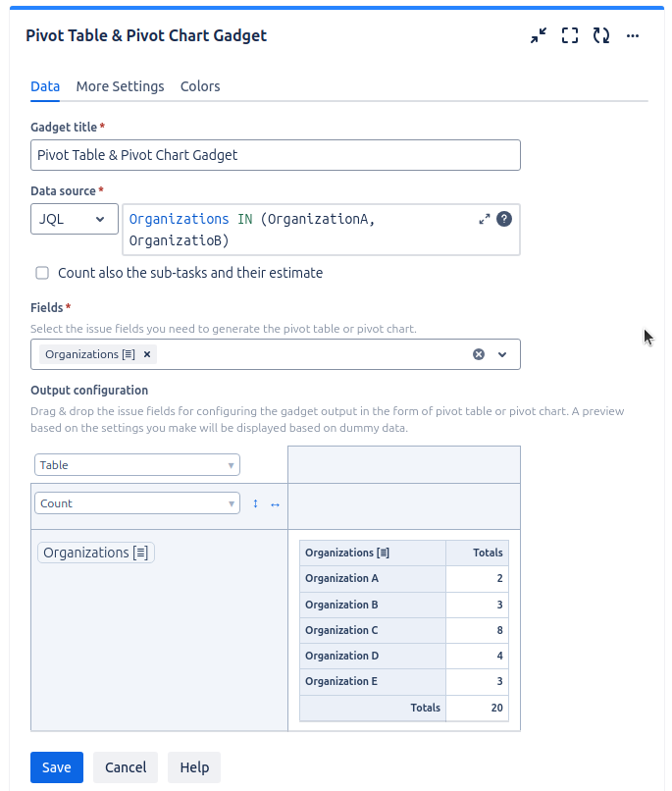Viewport: 672px width, 791px height.
Task: Click the JQL help question mark icon
Action: tap(504, 219)
